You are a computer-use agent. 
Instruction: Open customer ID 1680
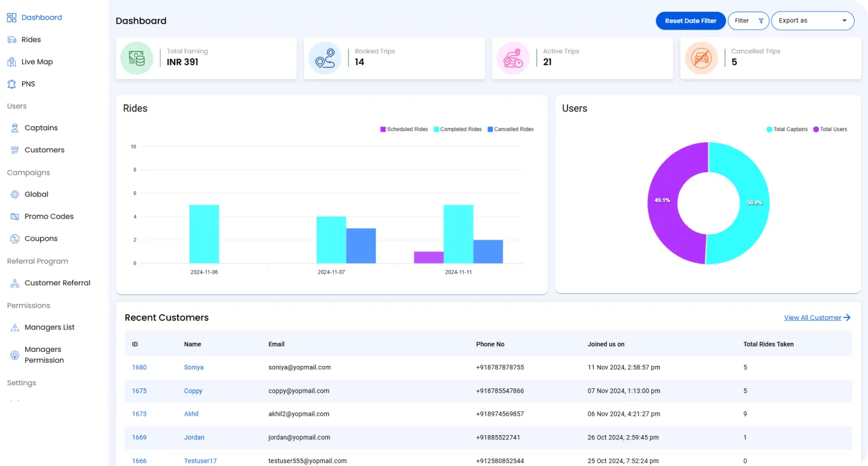(139, 368)
